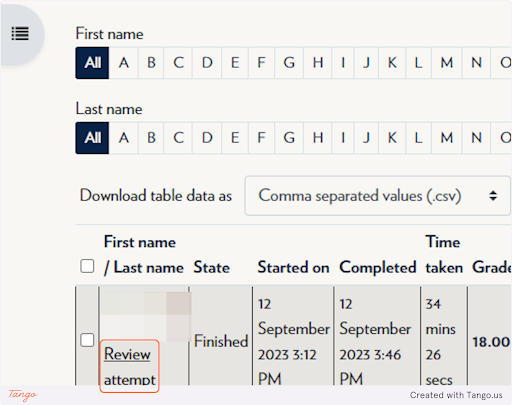Viewport: 512px width, 405px height.
Task: Open the course index drawer icon
Action: click(20, 34)
